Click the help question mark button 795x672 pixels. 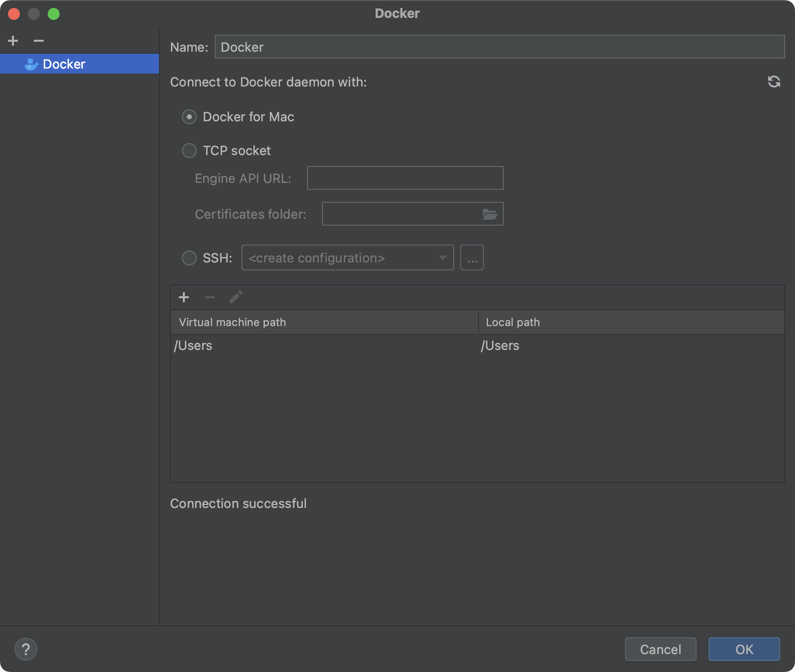[26, 649]
